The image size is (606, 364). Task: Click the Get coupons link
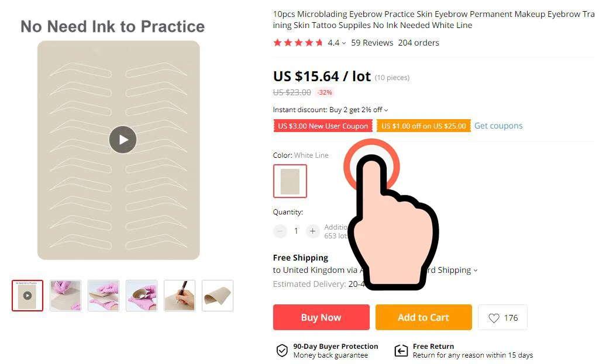498,126
